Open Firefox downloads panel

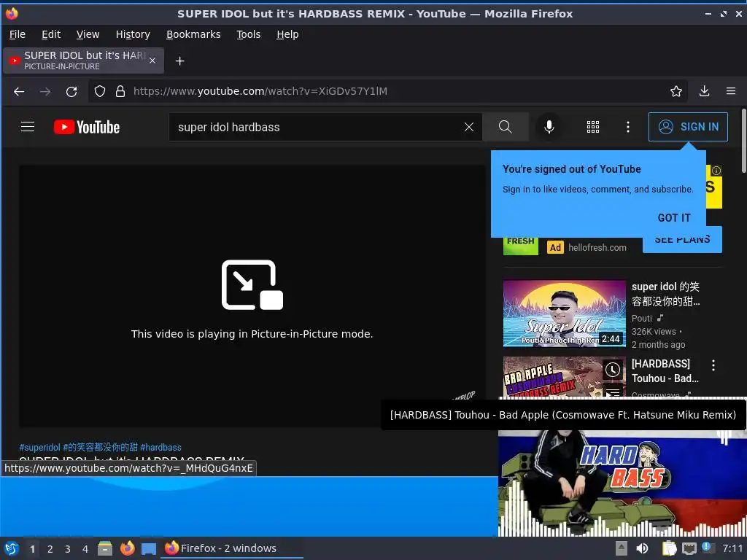[x=704, y=91]
